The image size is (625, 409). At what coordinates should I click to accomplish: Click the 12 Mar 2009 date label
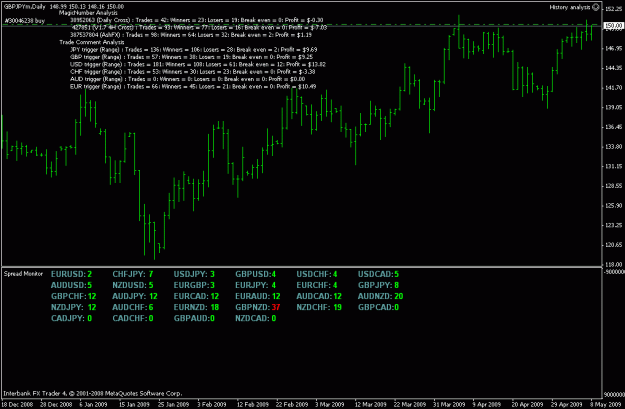coord(370,405)
